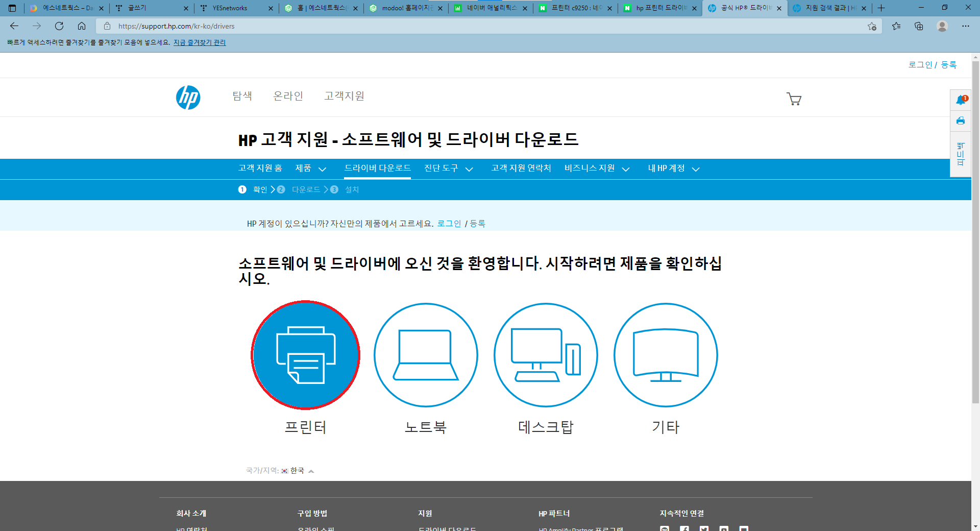The image size is (980, 531).
Task: Switch to the hp 프린터 드라이버 tab
Action: click(x=660, y=8)
